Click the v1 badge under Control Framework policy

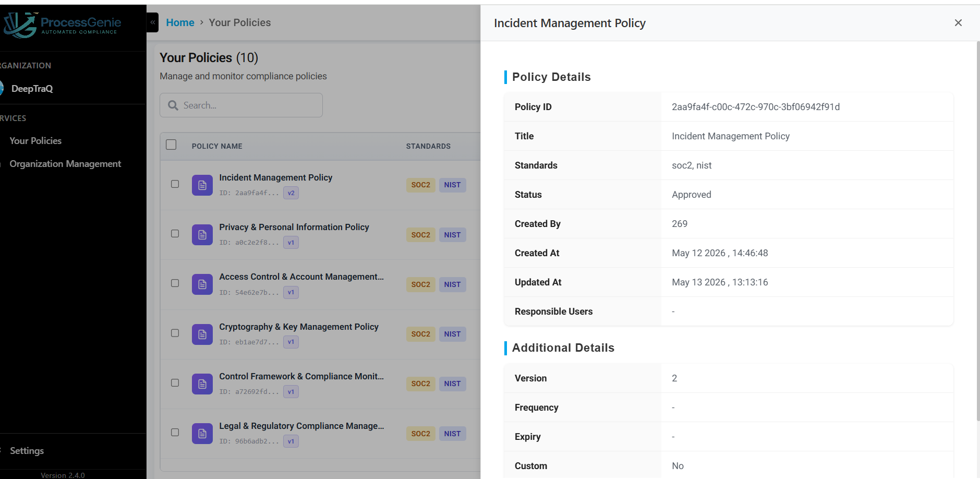[x=291, y=392]
